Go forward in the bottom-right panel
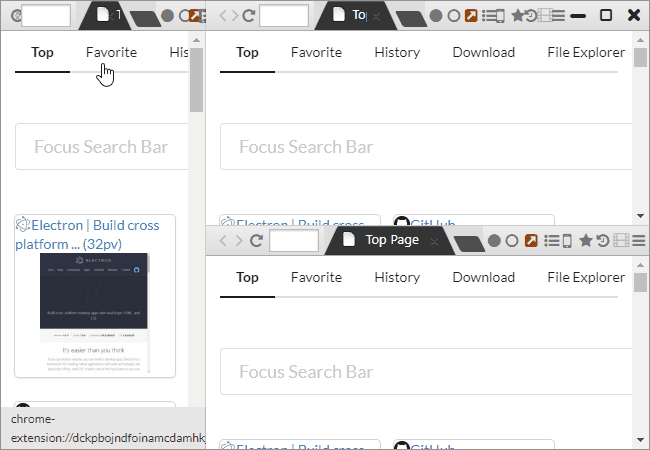The width and height of the screenshot is (650, 450). click(x=239, y=241)
